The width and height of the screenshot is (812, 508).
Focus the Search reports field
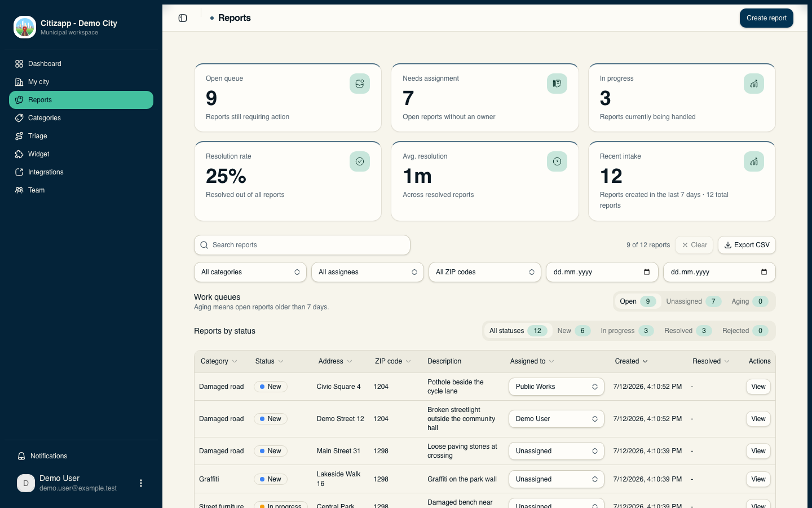click(302, 245)
